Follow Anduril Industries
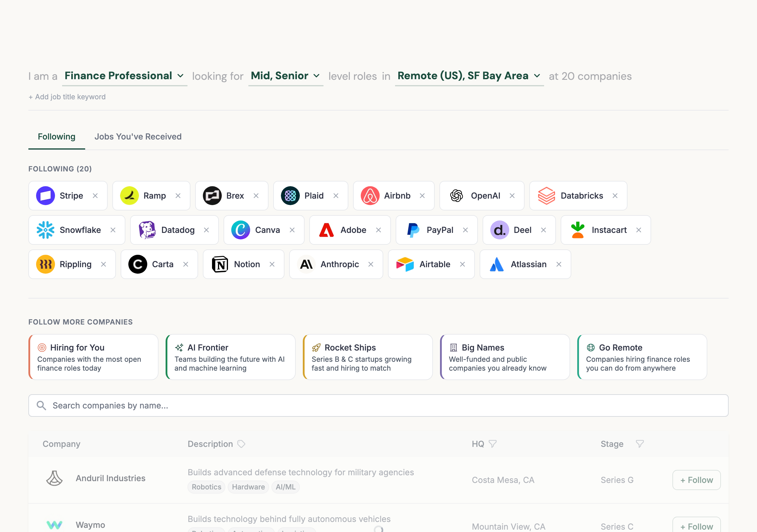757x532 pixels. (696, 480)
